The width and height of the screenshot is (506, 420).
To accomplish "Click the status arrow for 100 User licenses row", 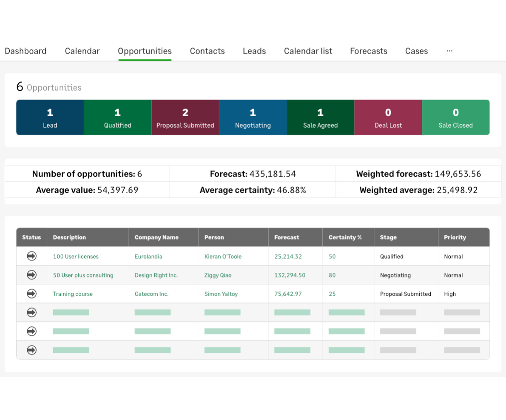I will tap(31, 256).
